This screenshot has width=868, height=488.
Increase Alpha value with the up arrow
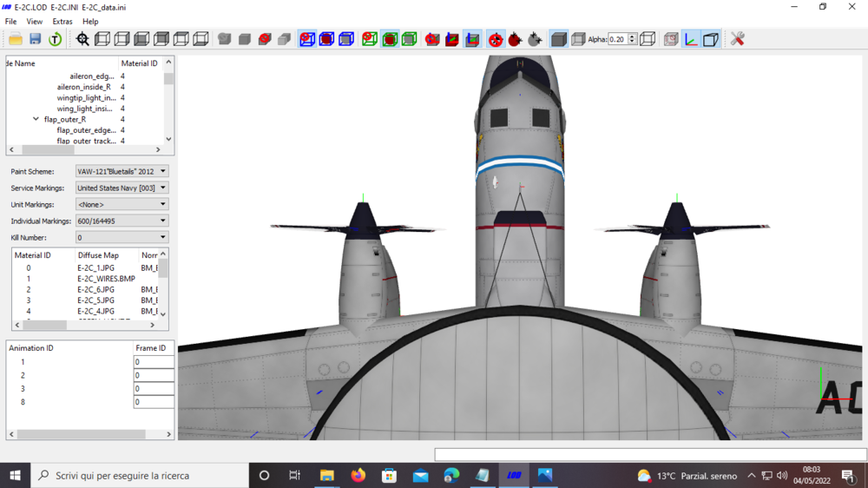coord(632,36)
